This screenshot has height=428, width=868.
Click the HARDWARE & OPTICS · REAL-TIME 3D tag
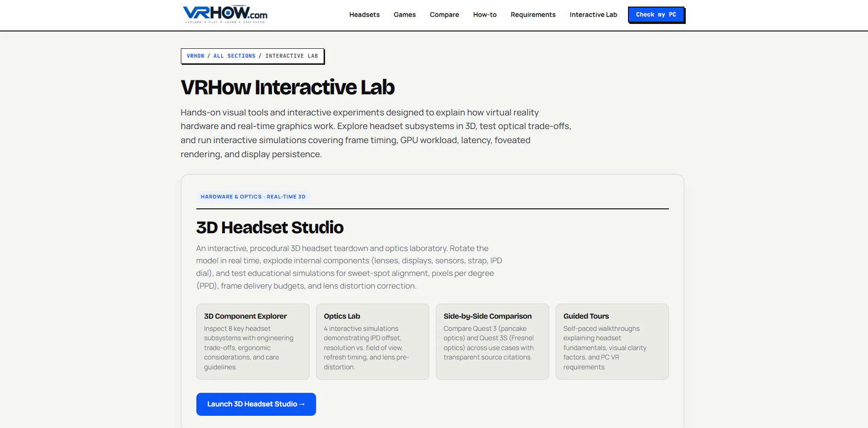[253, 197]
